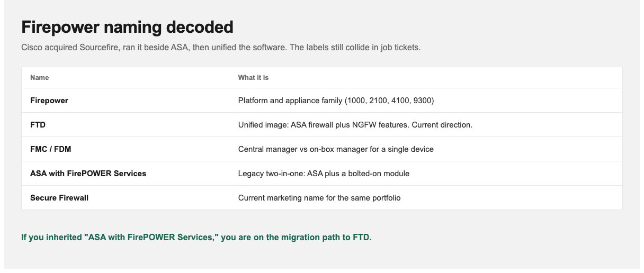Select 'ASA with FirePOWER Services' name cell

tap(88, 174)
